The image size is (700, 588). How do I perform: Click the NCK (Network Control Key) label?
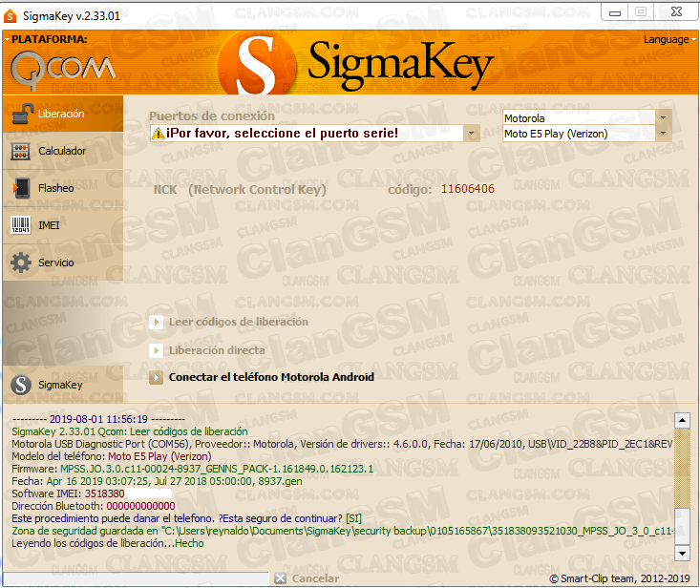[x=240, y=190]
